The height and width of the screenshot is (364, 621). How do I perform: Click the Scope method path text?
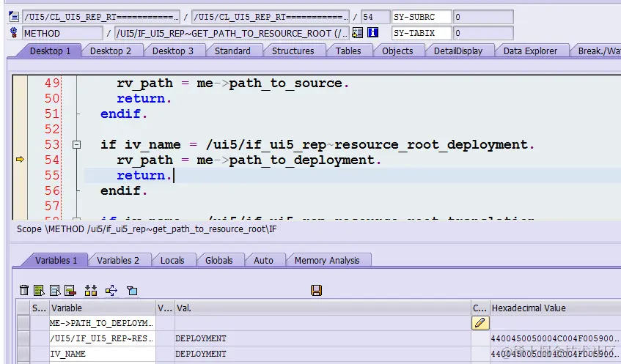point(147,229)
